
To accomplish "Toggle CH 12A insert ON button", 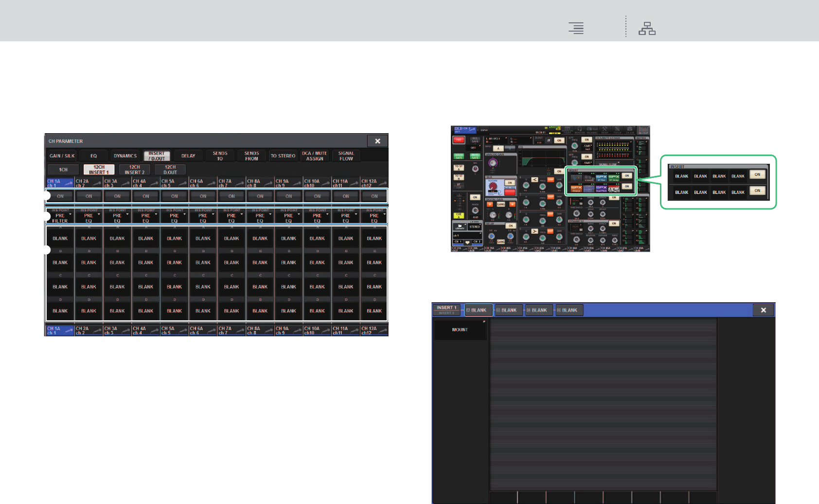I will click(x=374, y=196).
